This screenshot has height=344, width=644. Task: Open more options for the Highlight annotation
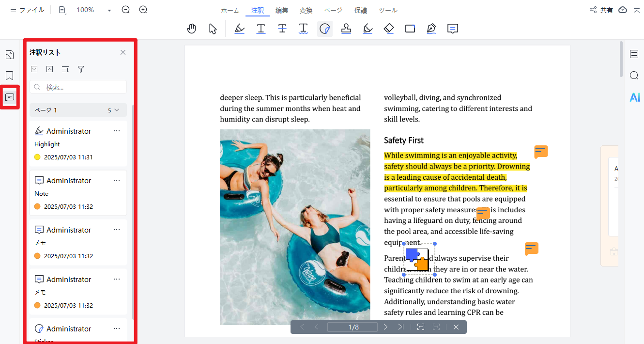117,131
